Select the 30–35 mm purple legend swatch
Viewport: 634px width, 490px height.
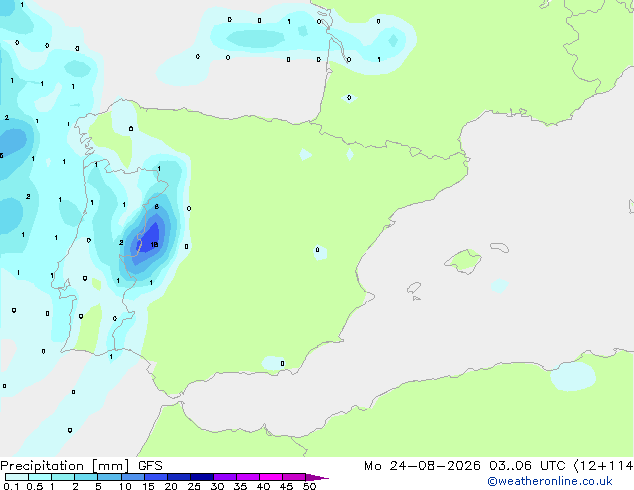coord(224,477)
